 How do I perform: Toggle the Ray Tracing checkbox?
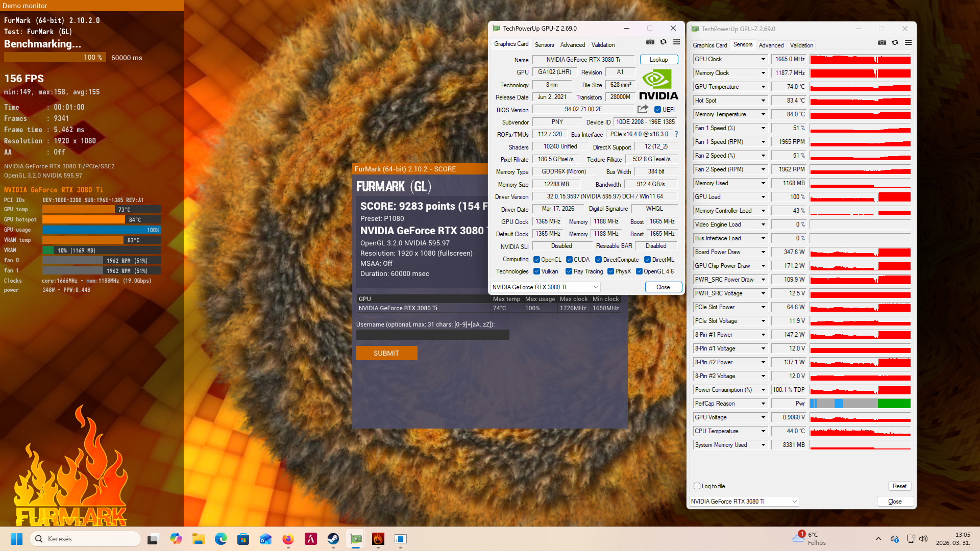click(569, 271)
